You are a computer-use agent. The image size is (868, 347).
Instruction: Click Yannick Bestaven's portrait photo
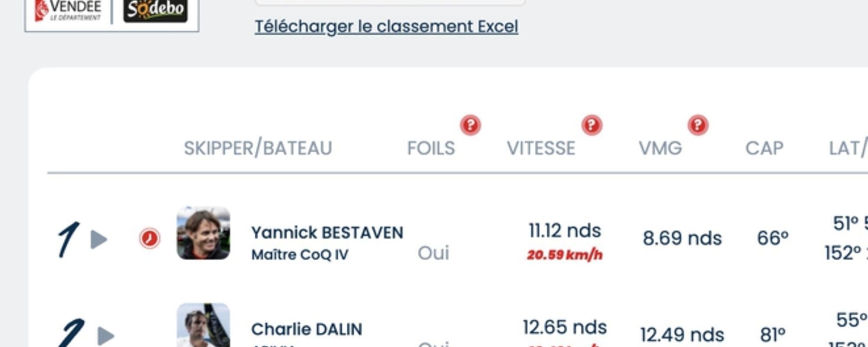[x=203, y=233]
